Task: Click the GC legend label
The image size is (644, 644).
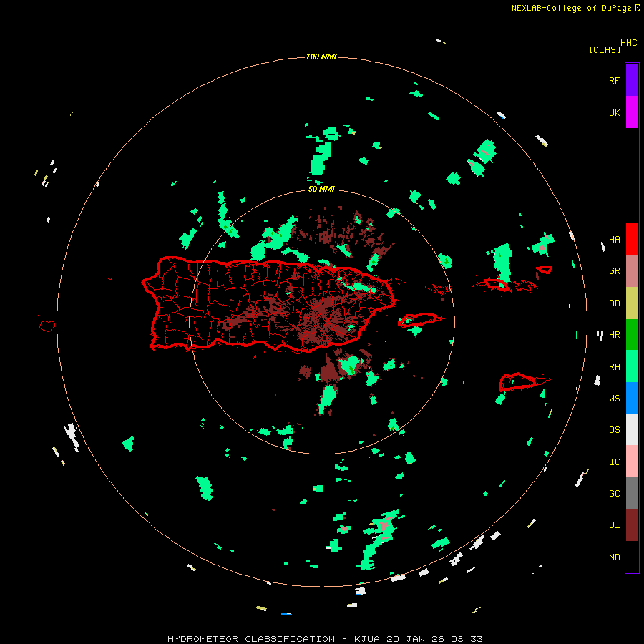Action: pyautogui.click(x=614, y=494)
